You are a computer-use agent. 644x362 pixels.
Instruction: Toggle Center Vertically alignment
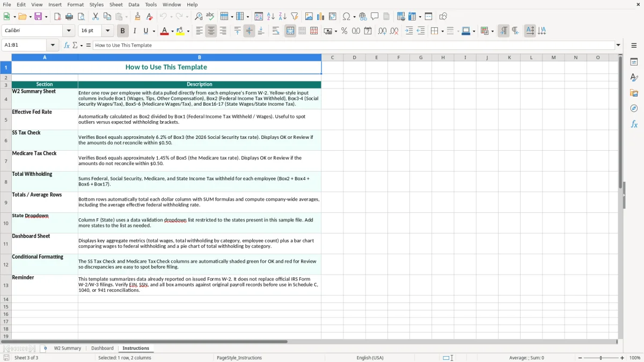(x=249, y=31)
